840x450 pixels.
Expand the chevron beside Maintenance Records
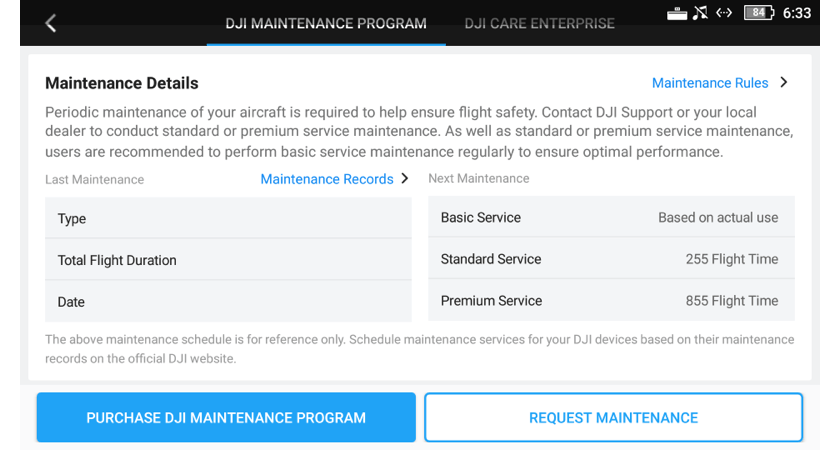pos(405,178)
